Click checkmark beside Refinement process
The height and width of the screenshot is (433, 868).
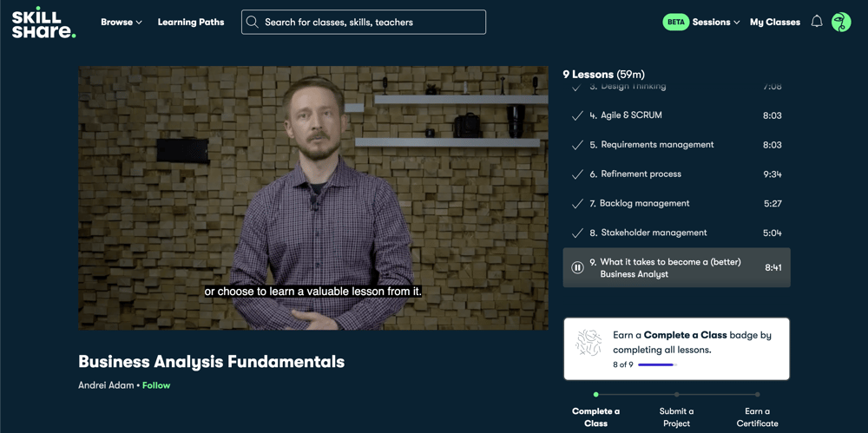577,174
